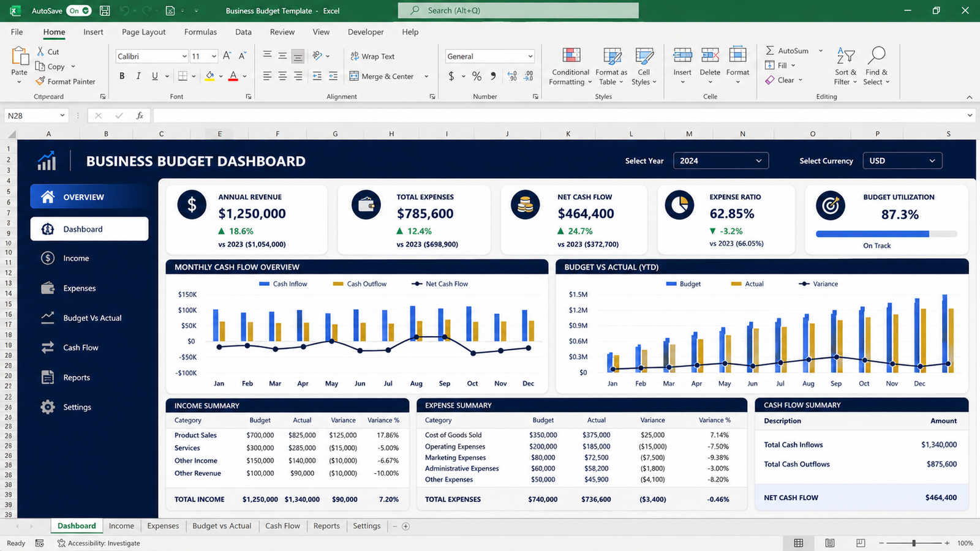Open the Select Year dropdown
The height and width of the screenshot is (551, 980).
pyautogui.click(x=721, y=161)
